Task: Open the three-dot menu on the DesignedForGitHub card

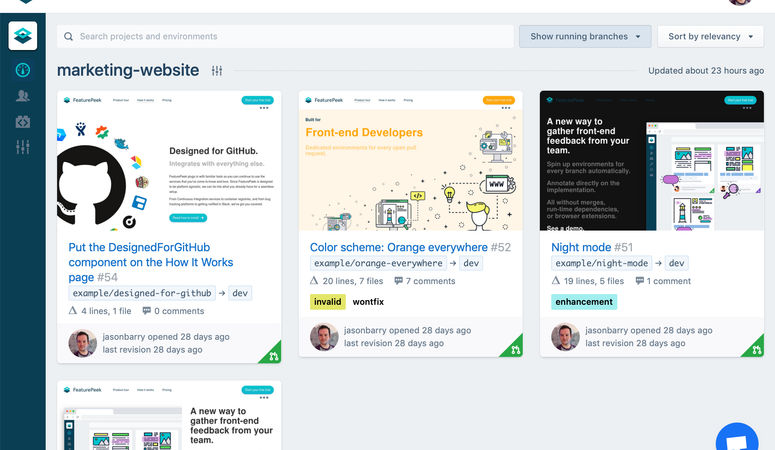Action: [264, 108]
